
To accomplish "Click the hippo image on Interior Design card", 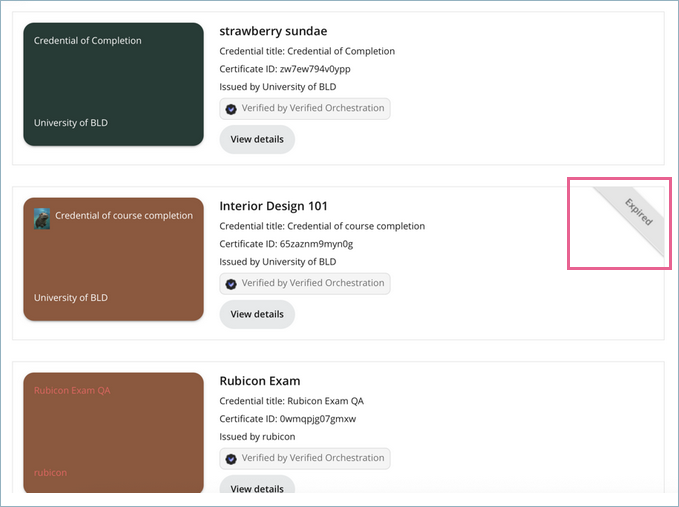I will tap(42, 219).
